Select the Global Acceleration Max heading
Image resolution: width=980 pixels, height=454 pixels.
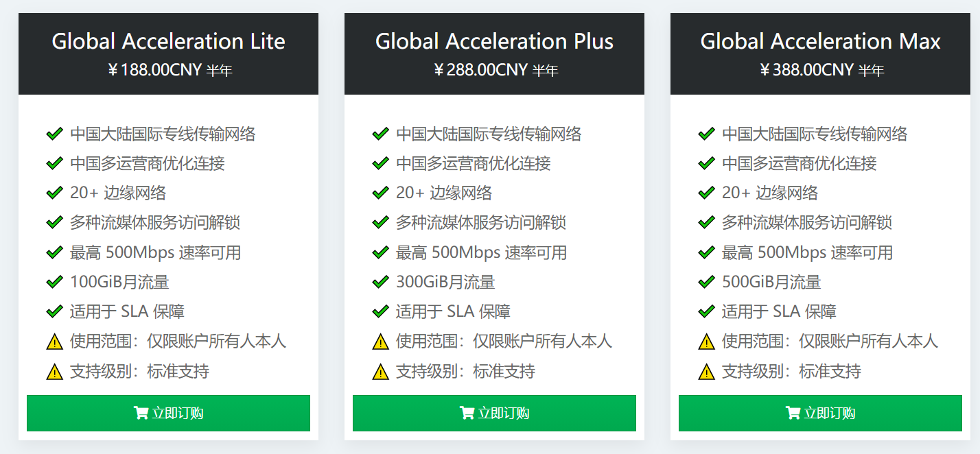click(x=820, y=41)
